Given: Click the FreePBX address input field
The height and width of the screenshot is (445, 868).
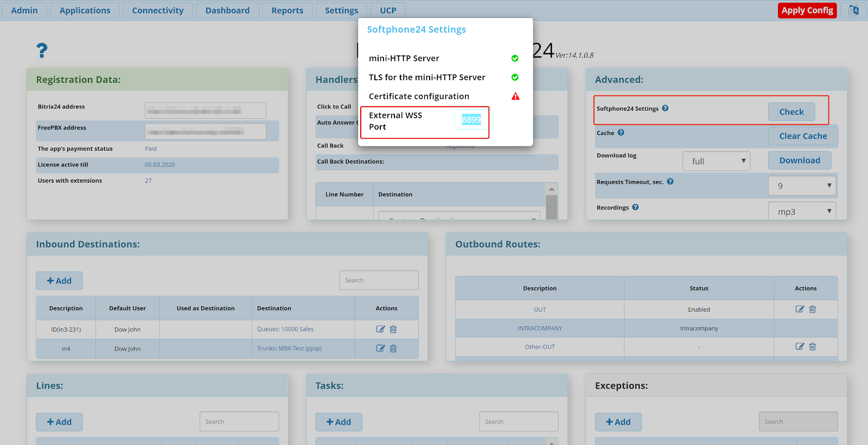Looking at the screenshot, I should tap(205, 132).
